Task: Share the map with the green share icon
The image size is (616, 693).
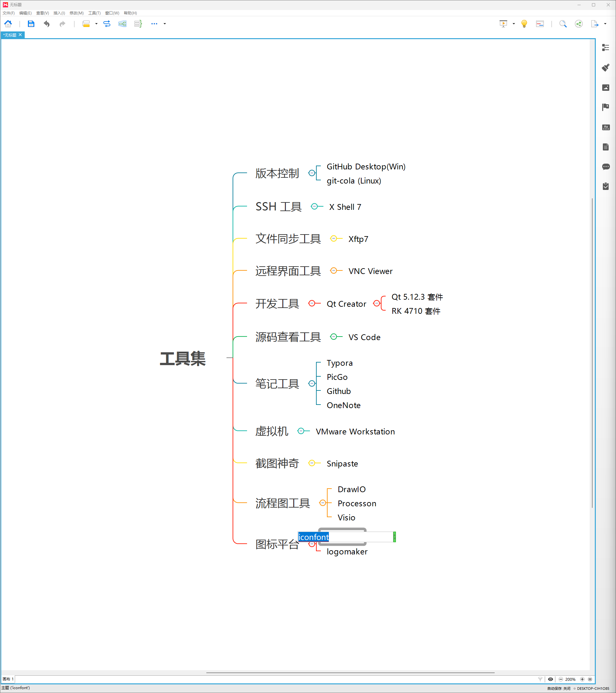Action: [579, 24]
